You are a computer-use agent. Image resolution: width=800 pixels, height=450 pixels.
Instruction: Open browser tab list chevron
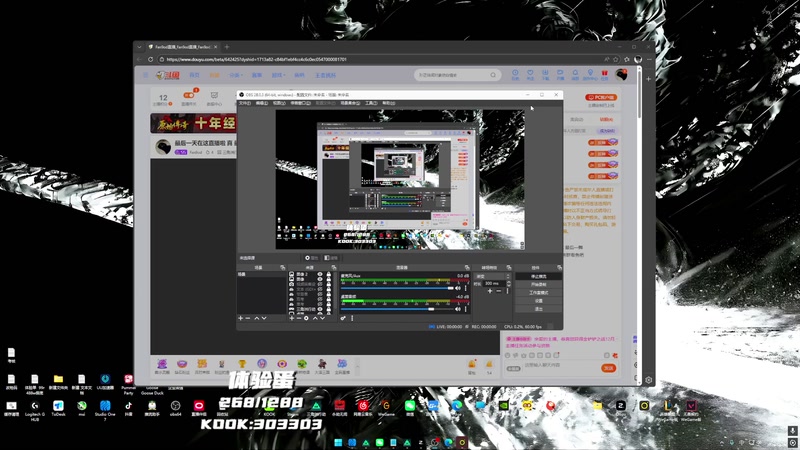click(x=139, y=46)
